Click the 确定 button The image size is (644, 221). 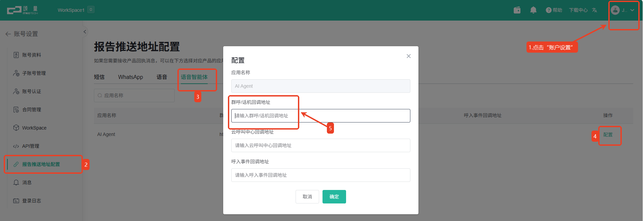(334, 197)
